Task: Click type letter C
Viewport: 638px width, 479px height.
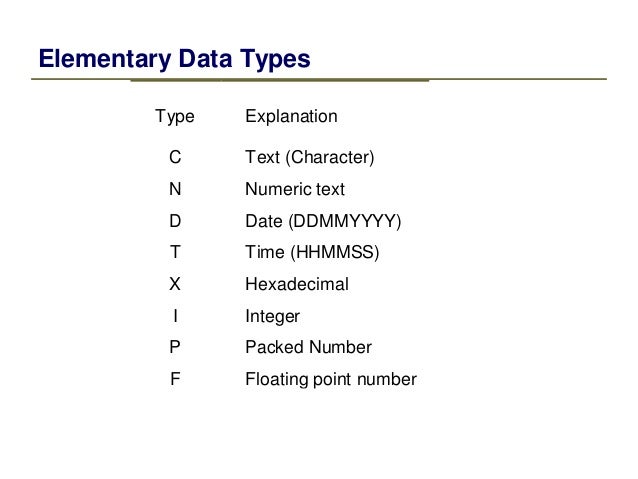Action: click(175, 157)
